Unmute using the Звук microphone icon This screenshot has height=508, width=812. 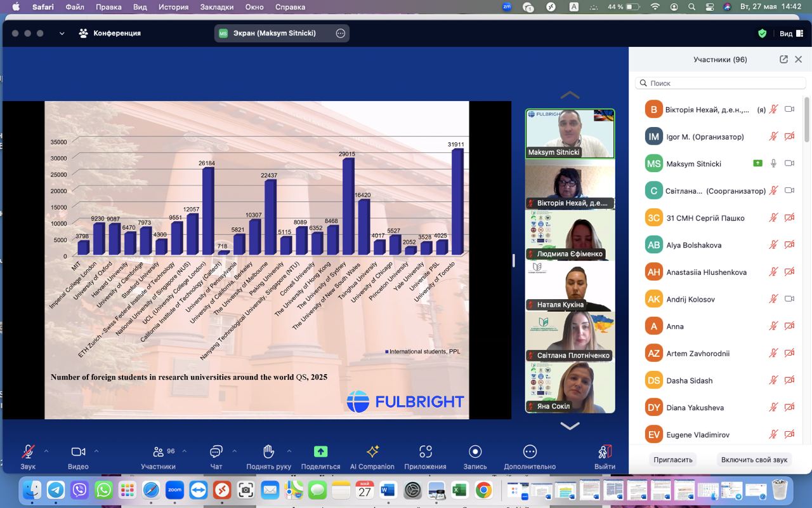coord(28,451)
